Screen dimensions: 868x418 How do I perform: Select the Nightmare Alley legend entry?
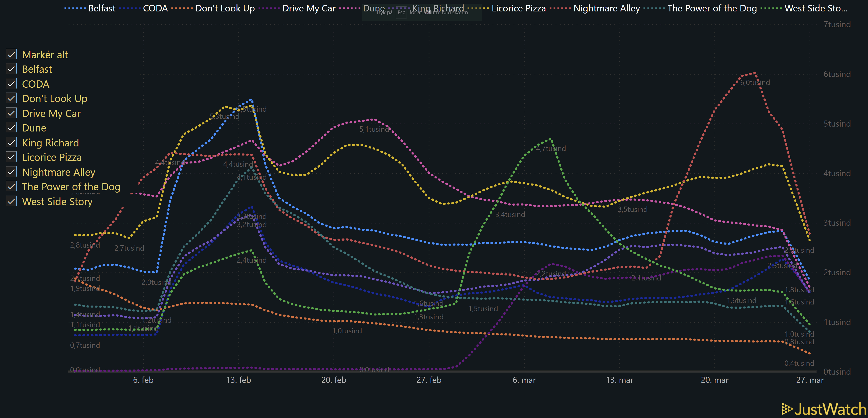coord(606,8)
